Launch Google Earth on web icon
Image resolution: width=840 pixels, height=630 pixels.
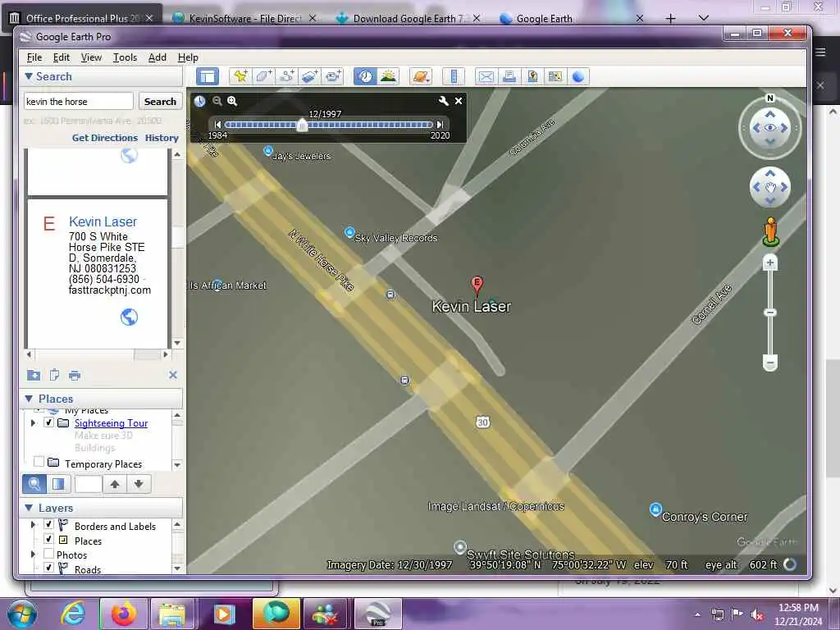pyautogui.click(x=578, y=76)
